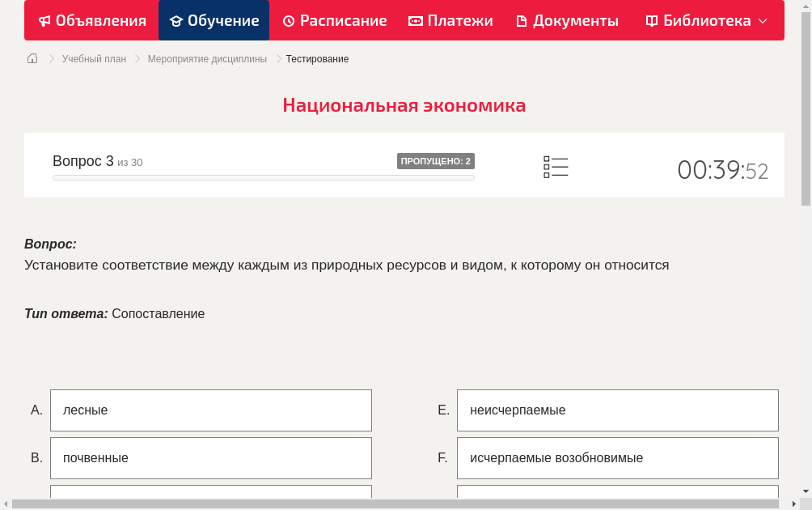The image size is (812, 510).
Task: Click the ПРОПУЩЕНО: 2 badge
Action: click(x=436, y=160)
